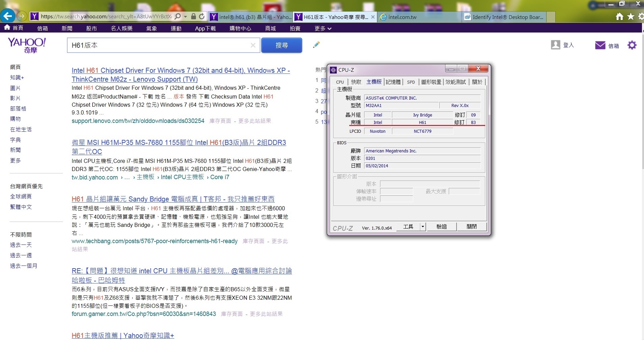Select the SPD tab in CPU-Z
Screen dimensions: 644x340
[411, 82]
